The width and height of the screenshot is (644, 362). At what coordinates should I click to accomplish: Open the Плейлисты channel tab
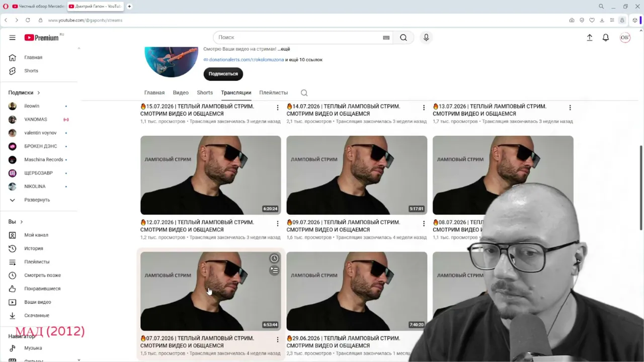(273, 93)
